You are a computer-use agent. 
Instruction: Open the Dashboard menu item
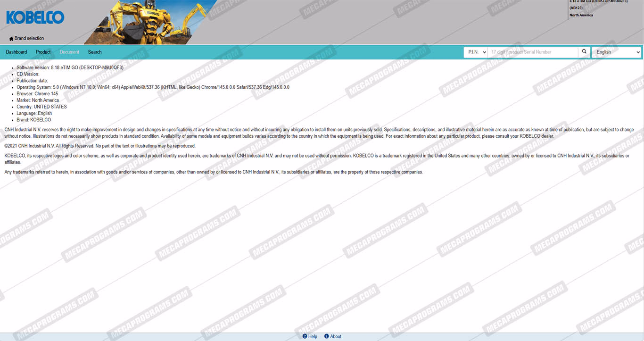pyautogui.click(x=17, y=52)
